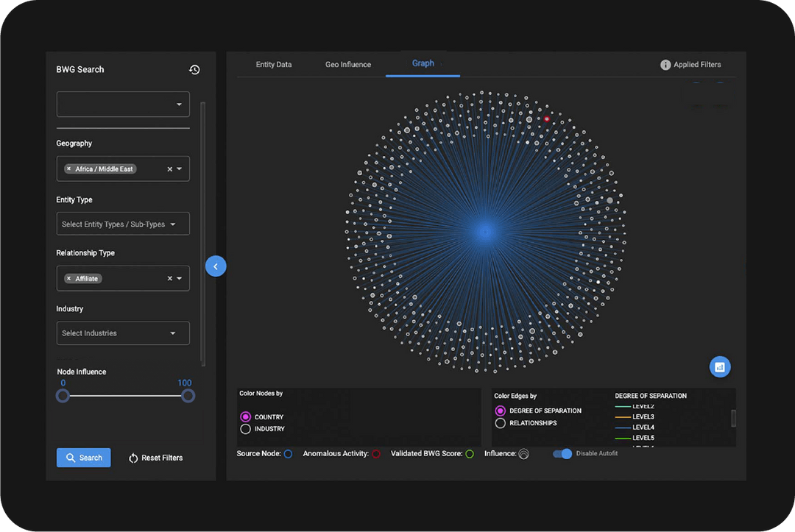
Task: Open the Select Industries dropdown
Action: [x=122, y=333]
